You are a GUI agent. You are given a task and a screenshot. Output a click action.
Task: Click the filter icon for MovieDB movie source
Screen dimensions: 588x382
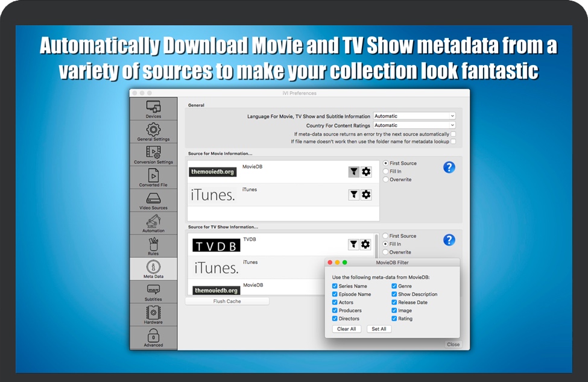point(353,172)
